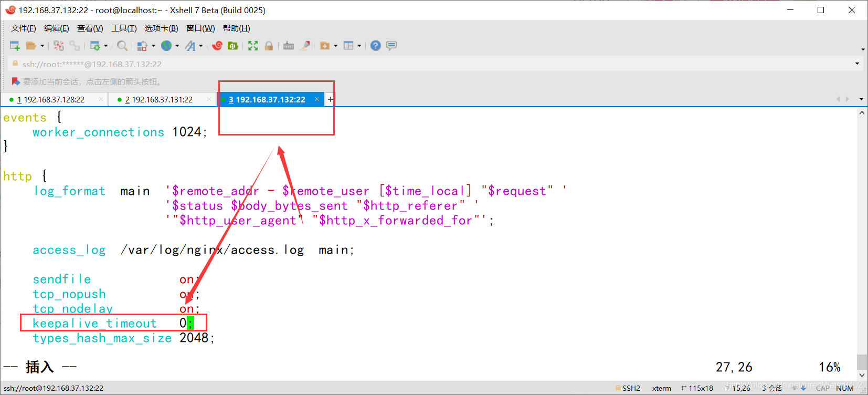868x395 pixels.
Task: Open the 工具(T) menu
Action: coord(124,28)
